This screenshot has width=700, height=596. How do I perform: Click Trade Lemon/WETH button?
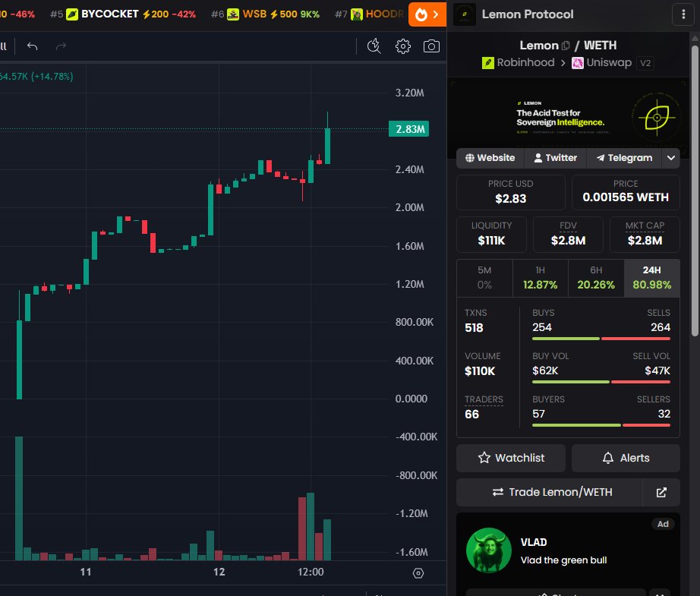pyautogui.click(x=550, y=492)
